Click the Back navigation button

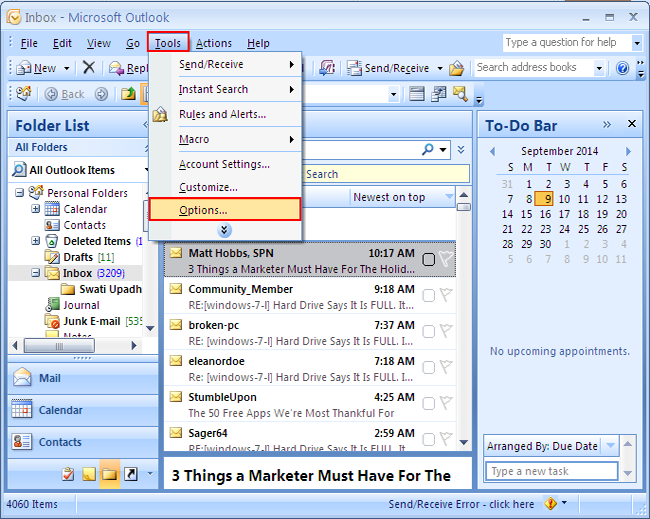[x=64, y=95]
